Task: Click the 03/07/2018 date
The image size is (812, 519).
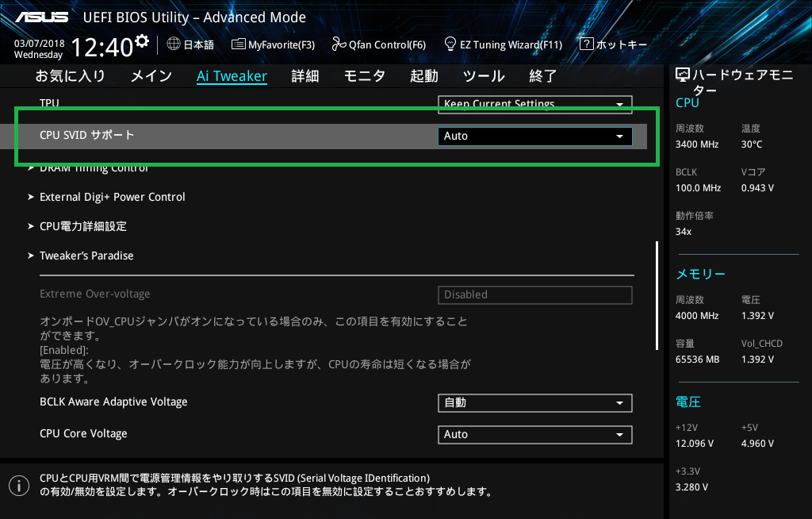Action: (40, 44)
